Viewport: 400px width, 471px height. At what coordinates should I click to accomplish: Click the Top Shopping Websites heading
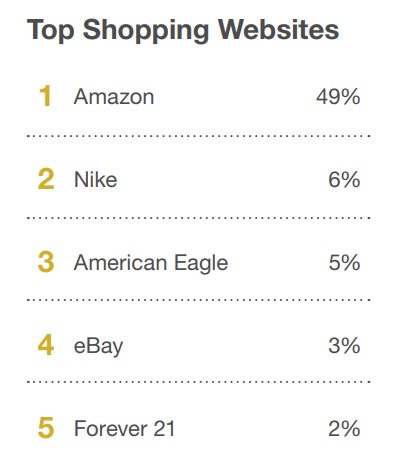click(x=183, y=31)
